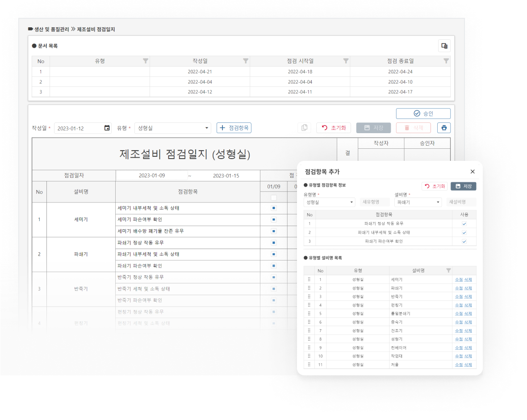The width and height of the screenshot is (527, 420).
Task: Close the 점검항목 추가 dialog
Action: 473,172
